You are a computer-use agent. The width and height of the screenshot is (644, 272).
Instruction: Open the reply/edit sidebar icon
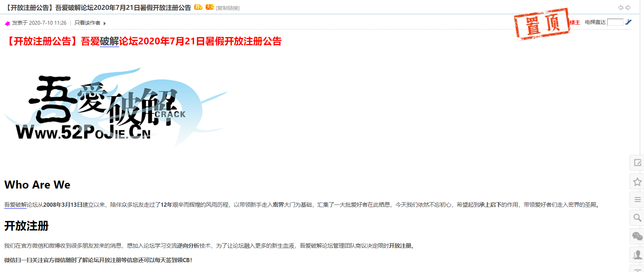638,163
